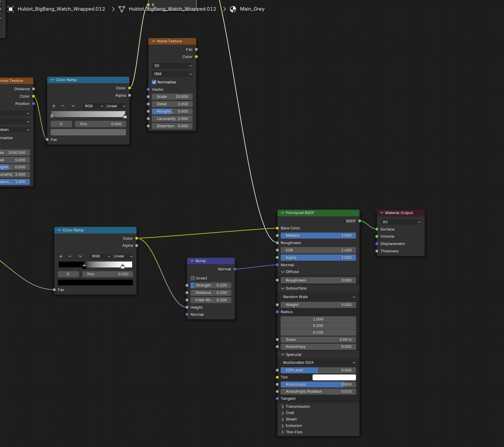The width and height of the screenshot is (504, 447).
Task: Open lower Color Ramp Linear interpolation dropdown
Action: coord(122,256)
